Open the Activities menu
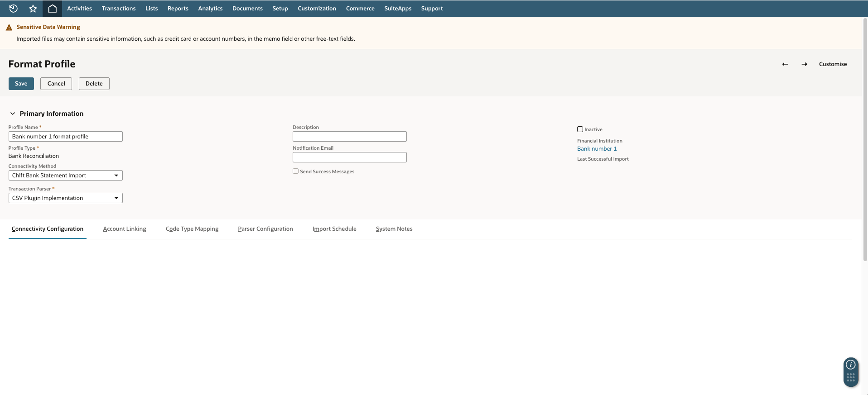 click(x=79, y=8)
